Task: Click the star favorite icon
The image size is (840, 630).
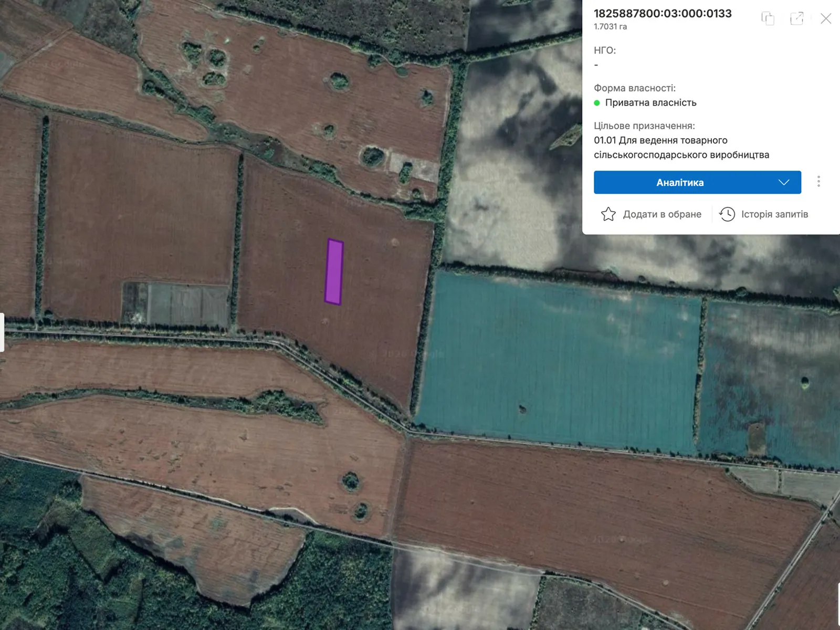Action: tap(608, 214)
